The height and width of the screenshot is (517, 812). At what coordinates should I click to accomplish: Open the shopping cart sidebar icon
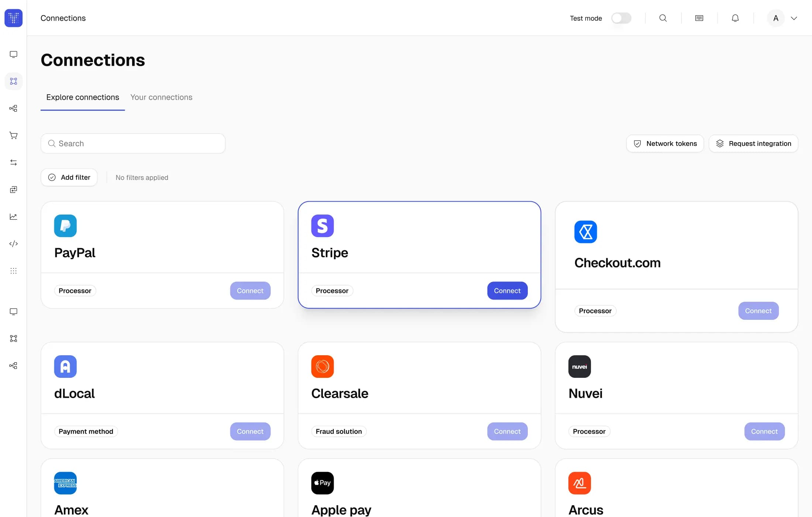click(13, 136)
